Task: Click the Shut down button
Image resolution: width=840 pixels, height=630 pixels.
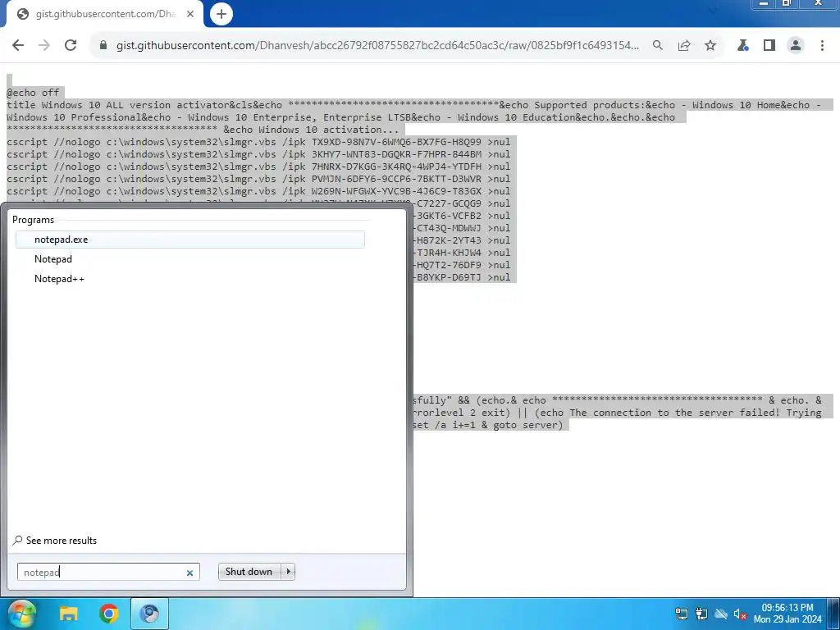Action: [x=249, y=572]
